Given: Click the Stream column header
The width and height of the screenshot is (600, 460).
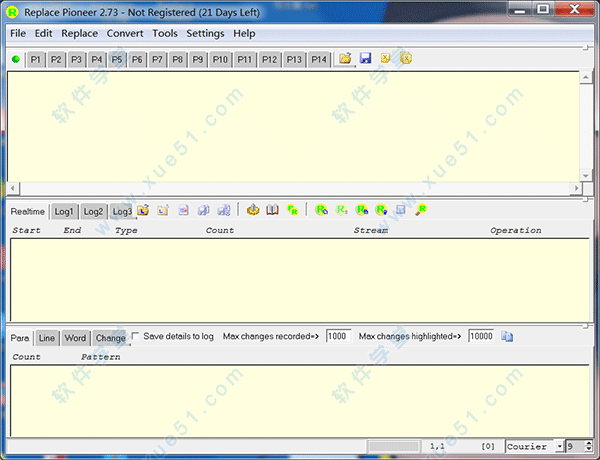Looking at the screenshot, I should tap(371, 230).
